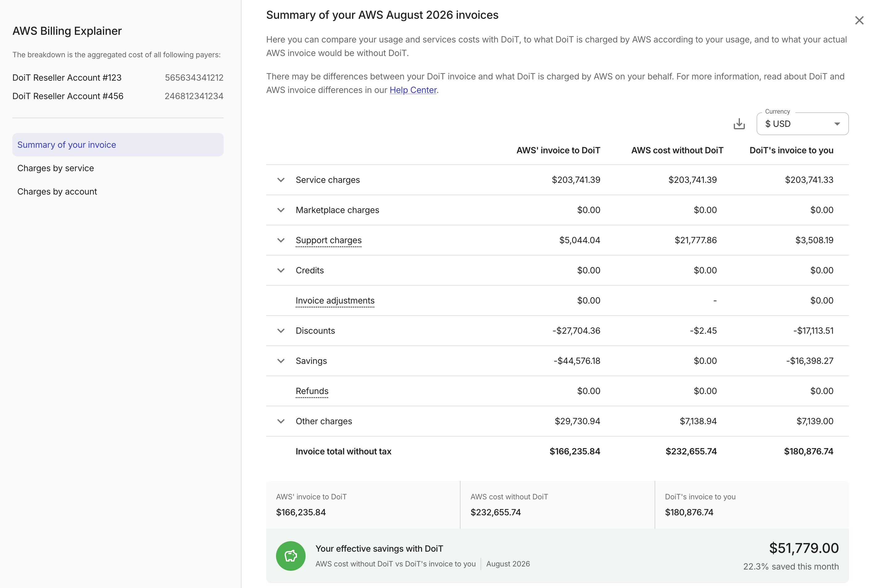Click the $29,730.94 other charges value
The width and height of the screenshot is (873, 588).
pos(577,421)
